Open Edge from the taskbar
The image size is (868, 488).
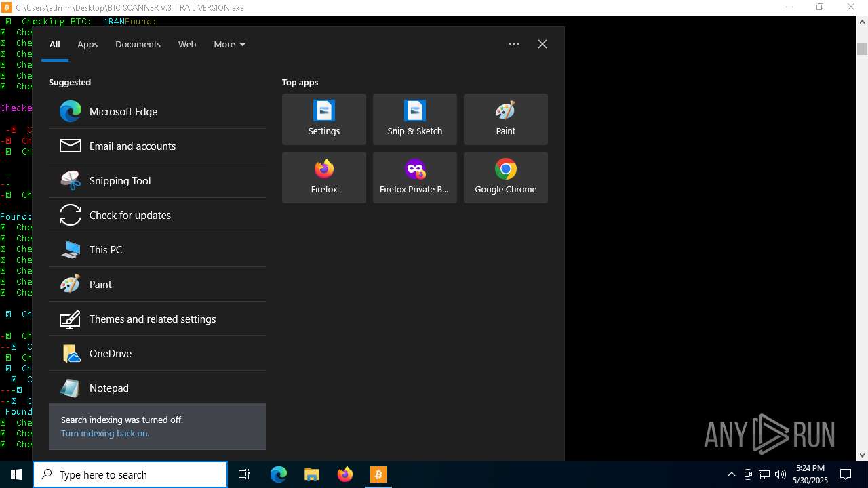click(x=279, y=474)
